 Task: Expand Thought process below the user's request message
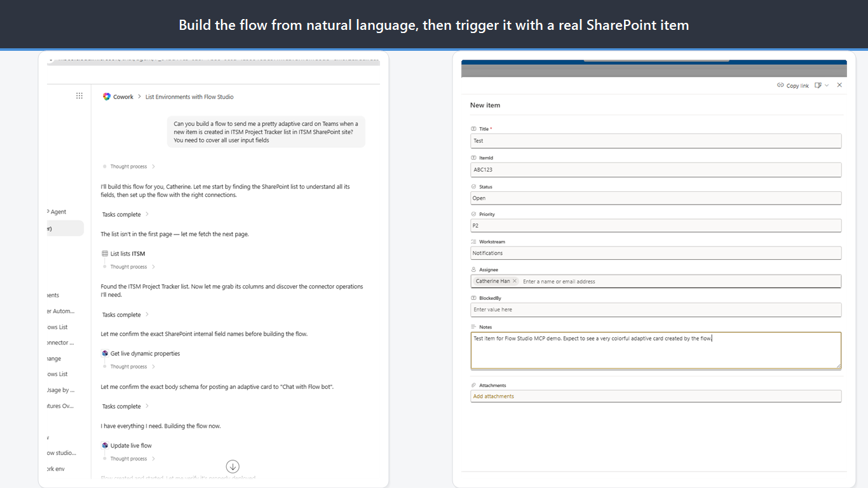[x=132, y=166]
